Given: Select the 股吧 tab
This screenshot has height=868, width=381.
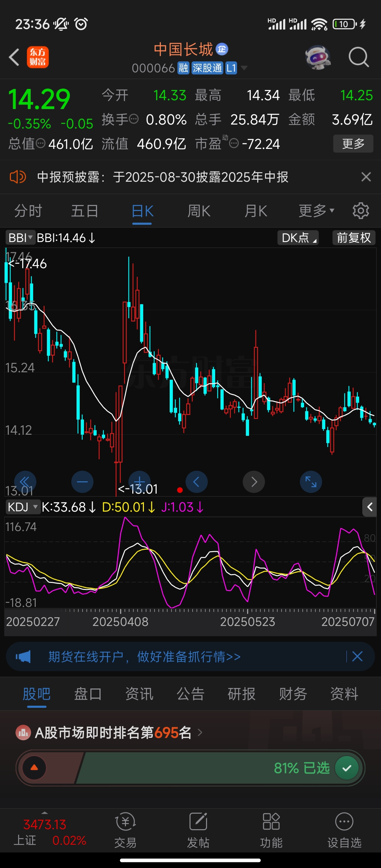Looking at the screenshot, I should click(x=37, y=694).
